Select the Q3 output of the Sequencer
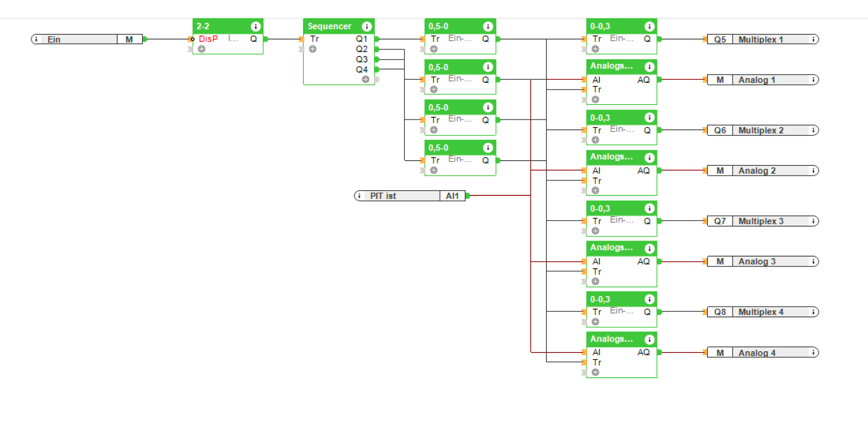This screenshot has width=868, height=445. coord(362,59)
